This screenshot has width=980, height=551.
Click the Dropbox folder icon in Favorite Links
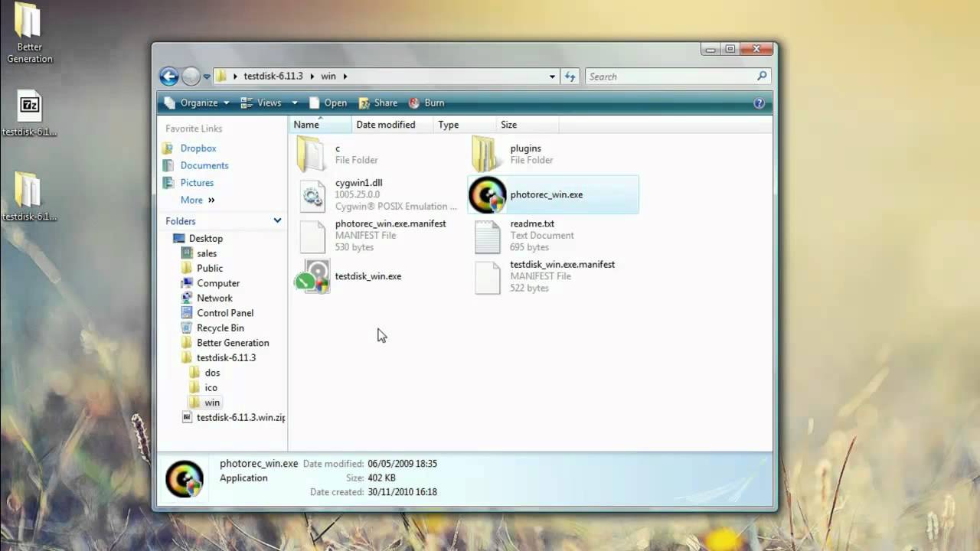point(168,148)
